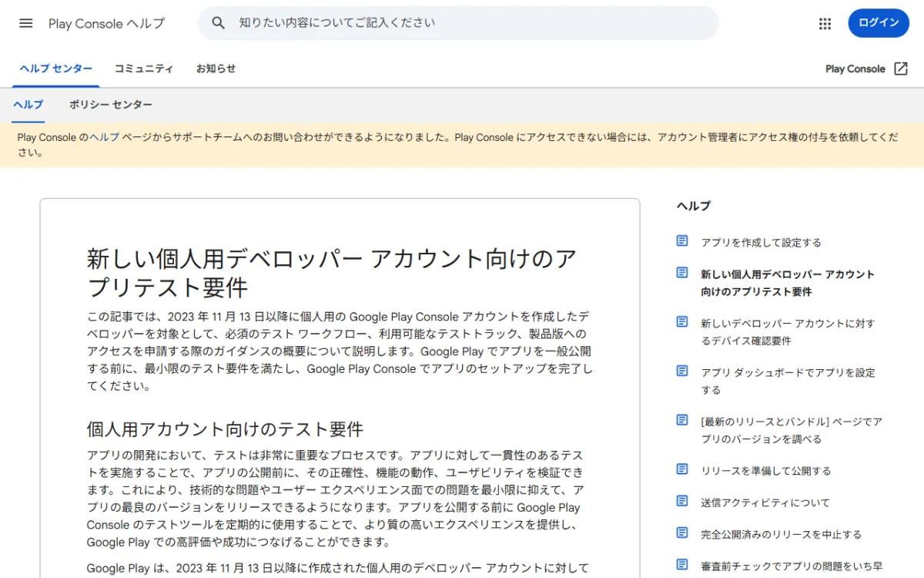Viewport: 924px width, 578px height.
Task: Click article icon beside 送信アクティビティについて
Action: (x=682, y=501)
